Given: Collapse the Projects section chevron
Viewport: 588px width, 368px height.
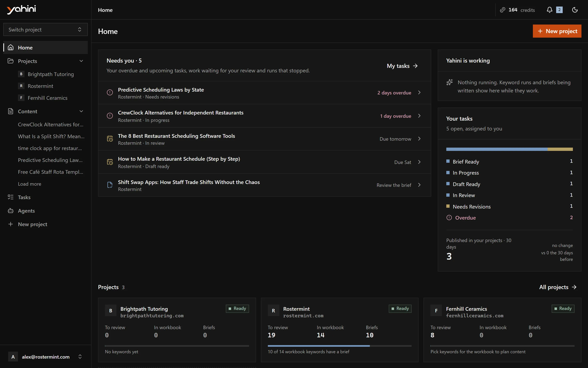Looking at the screenshot, I should coord(81,61).
